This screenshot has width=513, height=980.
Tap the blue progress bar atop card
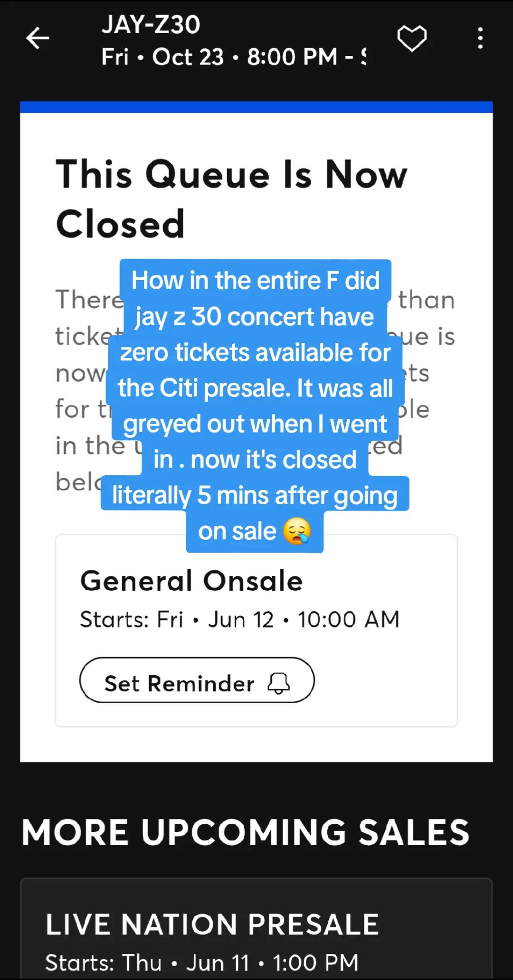point(256,107)
